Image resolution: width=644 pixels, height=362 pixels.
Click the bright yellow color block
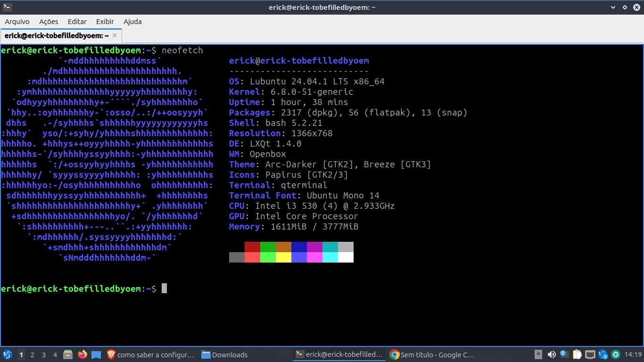(283, 257)
